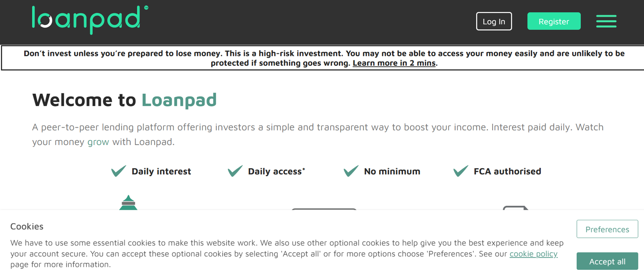This screenshot has height=277, width=644.
Task: Click the checkmark icon beside Daily interest
Action: click(118, 171)
